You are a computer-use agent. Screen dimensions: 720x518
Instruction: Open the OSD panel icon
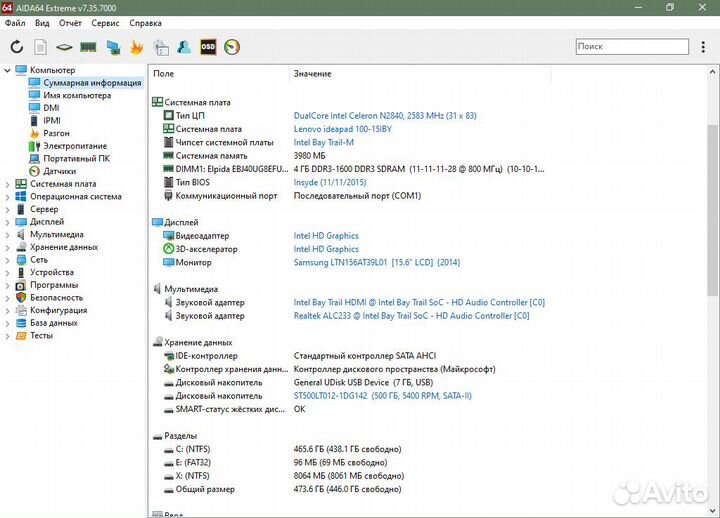click(208, 47)
